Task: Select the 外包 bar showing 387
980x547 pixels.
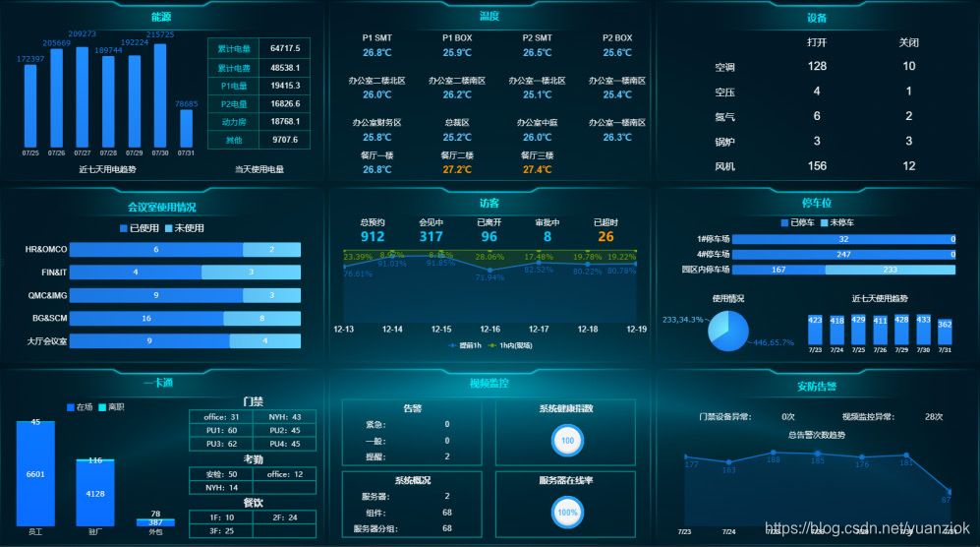Action: [x=155, y=522]
